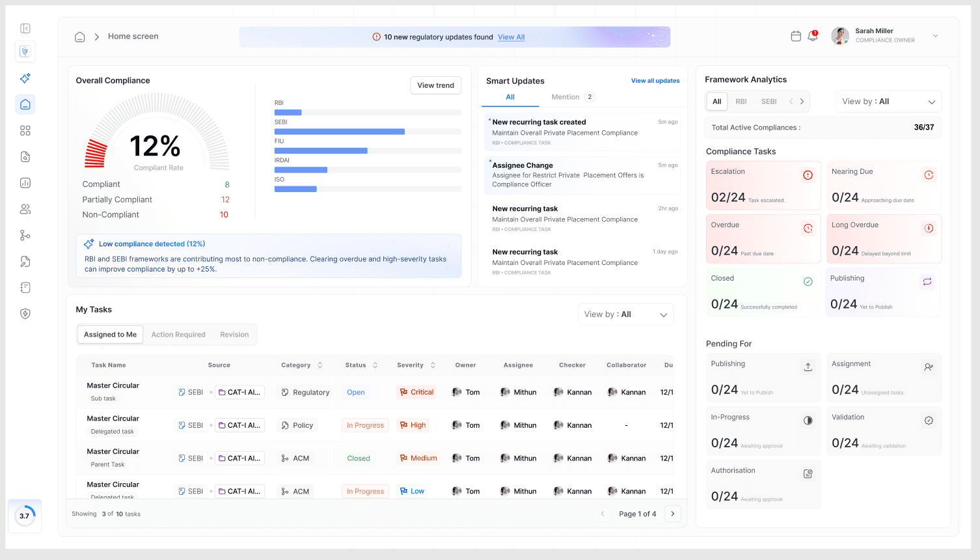Go to next page of tasks
Viewport: 980px width, 560px height.
[673, 514]
